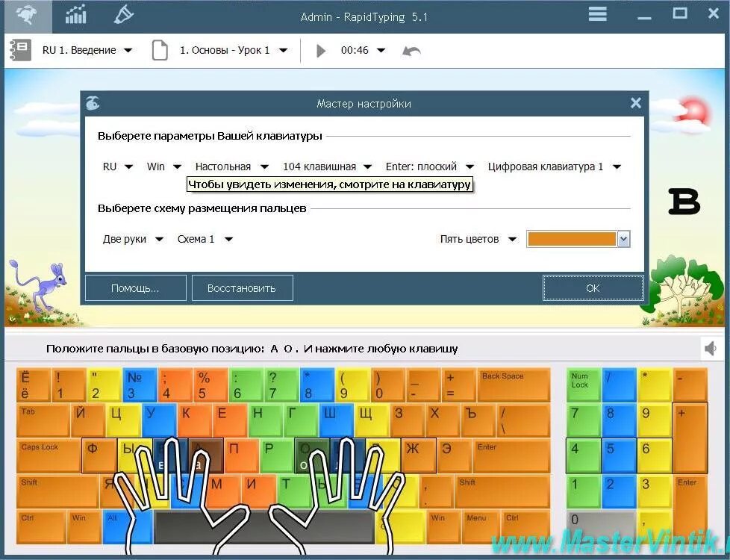
Task: Click the Alt key left of spacebar
Action: click(x=128, y=526)
